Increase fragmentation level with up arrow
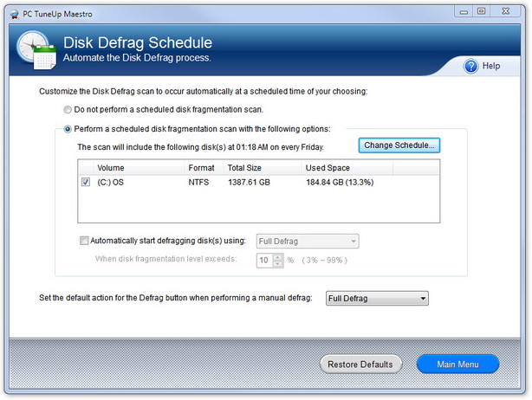This screenshot has width=532, height=400. click(278, 256)
